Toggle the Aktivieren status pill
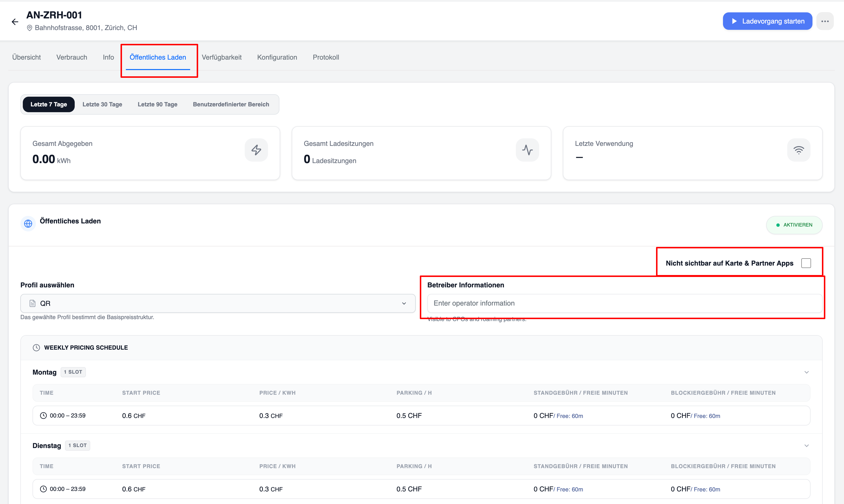The height and width of the screenshot is (504, 844). [794, 225]
